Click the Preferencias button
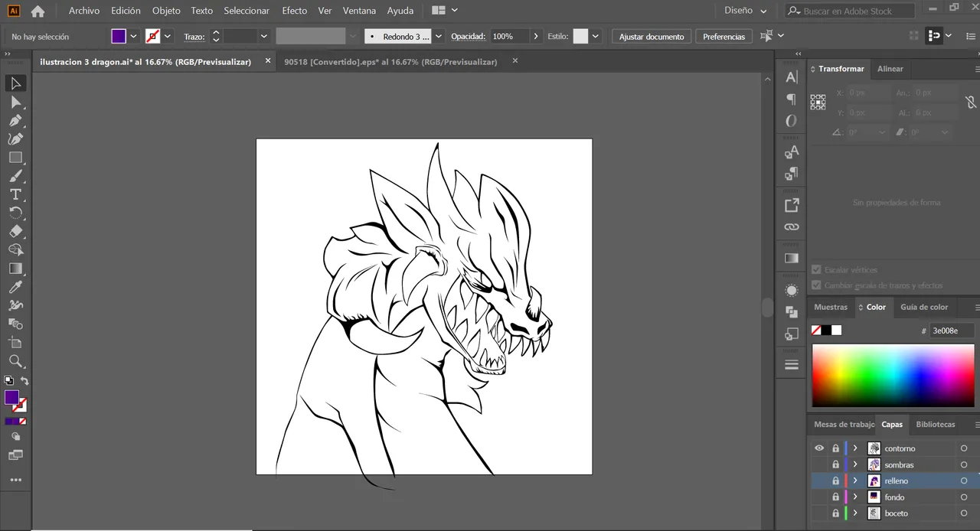The image size is (980, 531). pyautogui.click(x=724, y=37)
